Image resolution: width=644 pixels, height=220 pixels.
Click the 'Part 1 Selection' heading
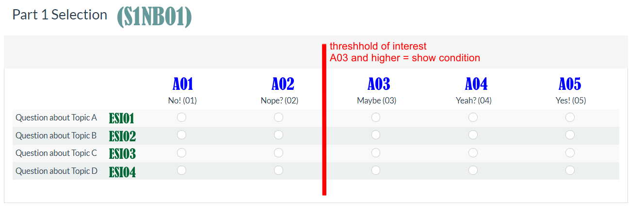point(60,15)
